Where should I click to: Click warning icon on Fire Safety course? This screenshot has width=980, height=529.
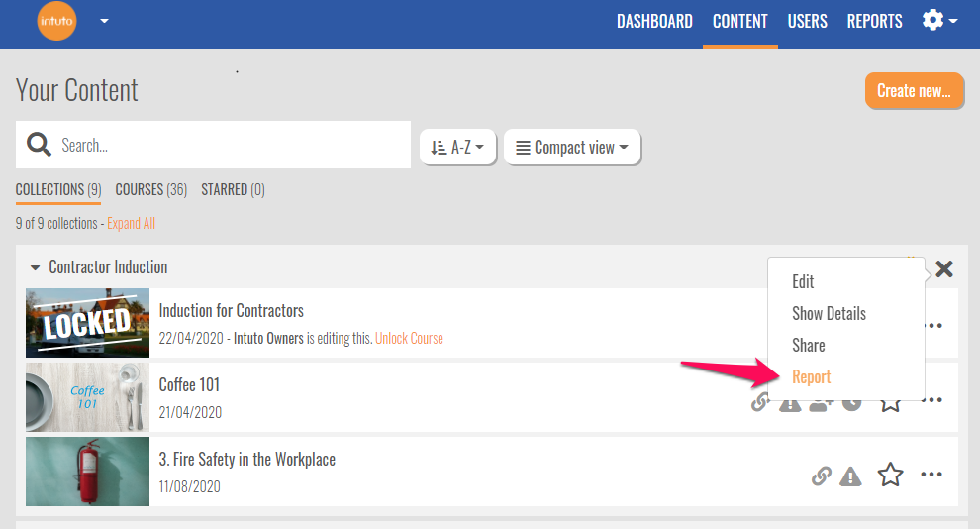pyautogui.click(x=850, y=476)
